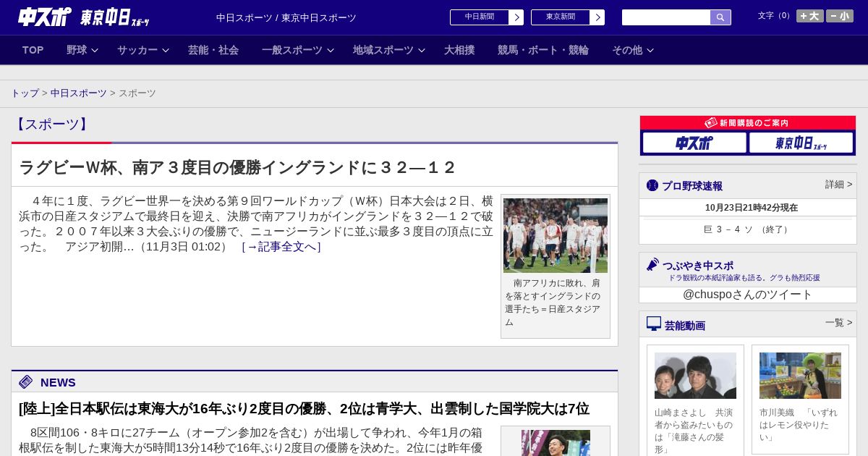The image size is (868, 456).
Task: Click the つぶやき中スポ pen icon
Action: point(653,265)
